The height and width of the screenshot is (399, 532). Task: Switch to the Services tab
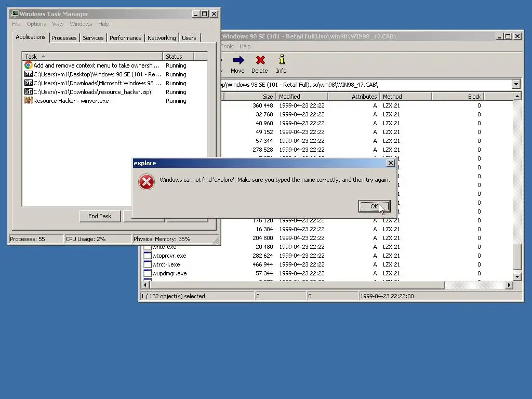click(93, 38)
